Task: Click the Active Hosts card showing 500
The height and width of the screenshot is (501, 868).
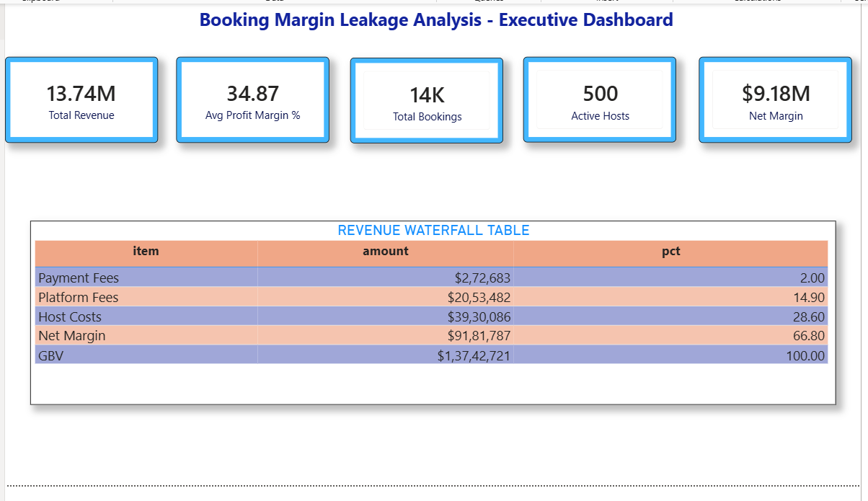Action: click(600, 99)
